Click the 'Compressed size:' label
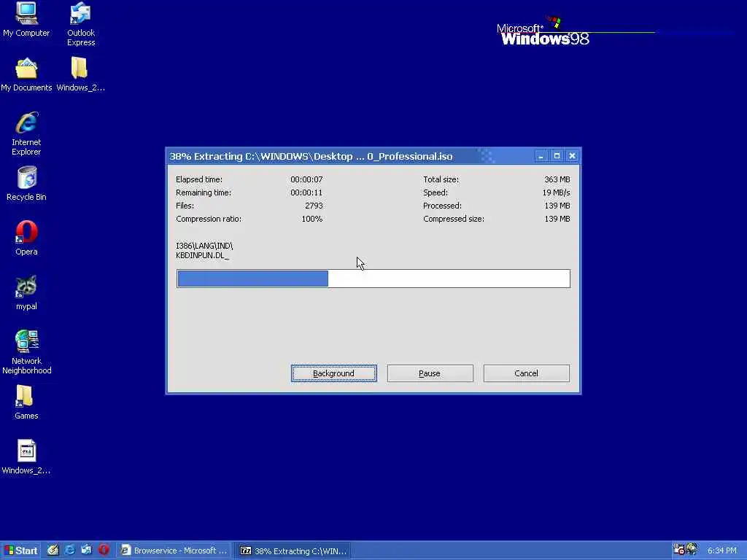 pyautogui.click(x=454, y=219)
